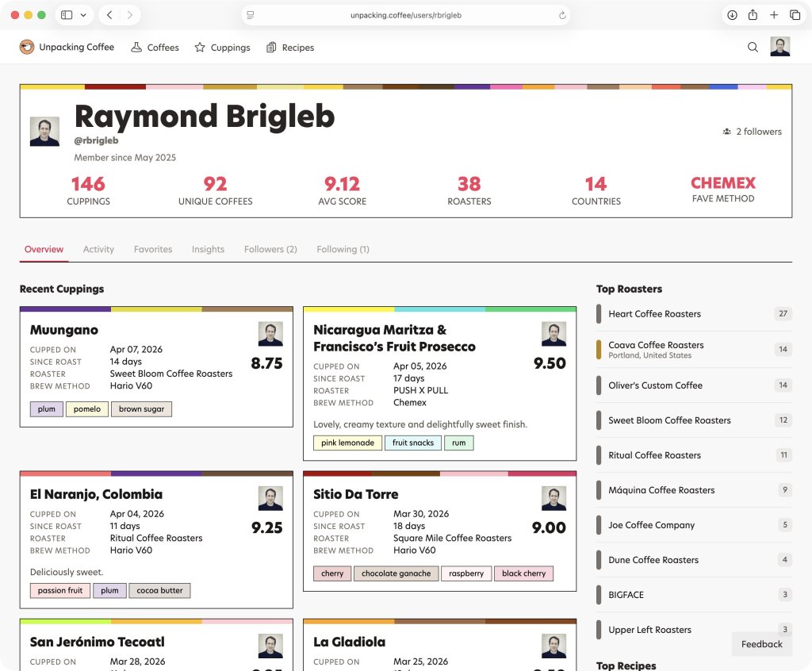
Task: Select the Coffees cup icon in the nav
Action: (x=136, y=47)
